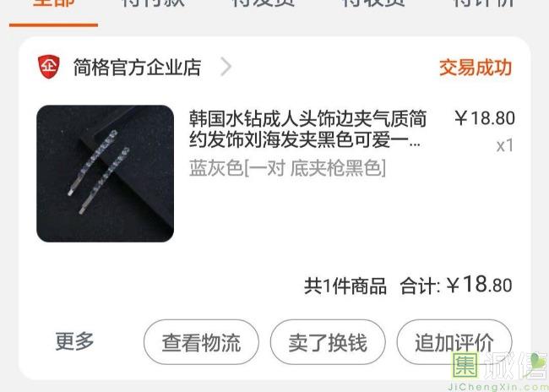This screenshot has width=549, height=392.
Task: Switch to the 待收货 tab
Action: pos(373,3)
